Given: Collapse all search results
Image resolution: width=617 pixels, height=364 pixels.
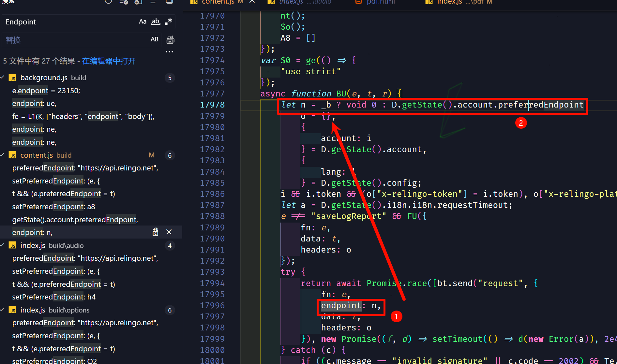Looking at the screenshot, I should point(169,2).
